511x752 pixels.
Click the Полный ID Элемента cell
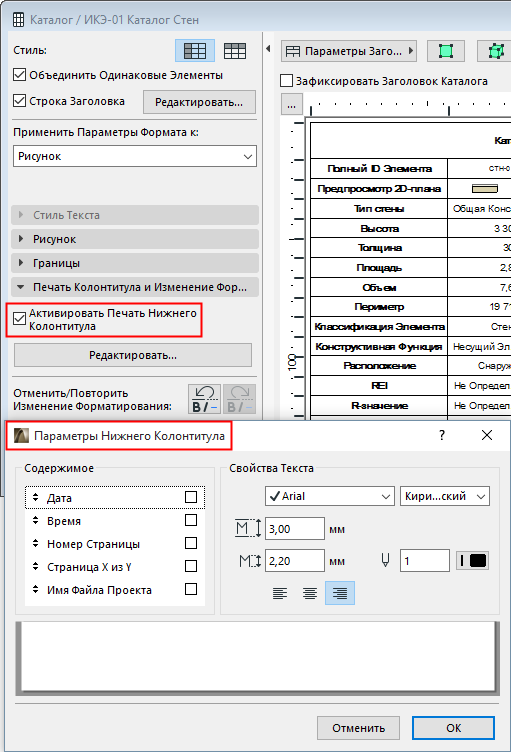pyautogui.click(x=379, y=169)
